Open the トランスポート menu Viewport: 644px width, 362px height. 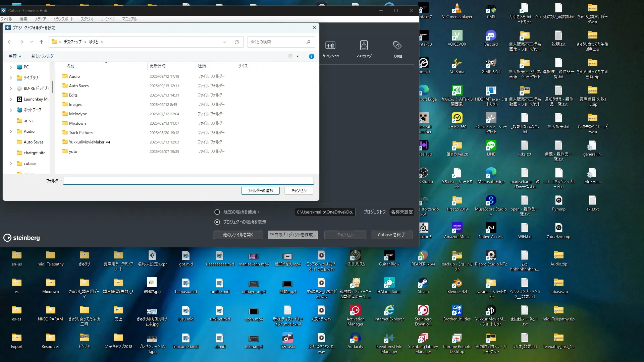pyautogui.click(x=63, y=19)
